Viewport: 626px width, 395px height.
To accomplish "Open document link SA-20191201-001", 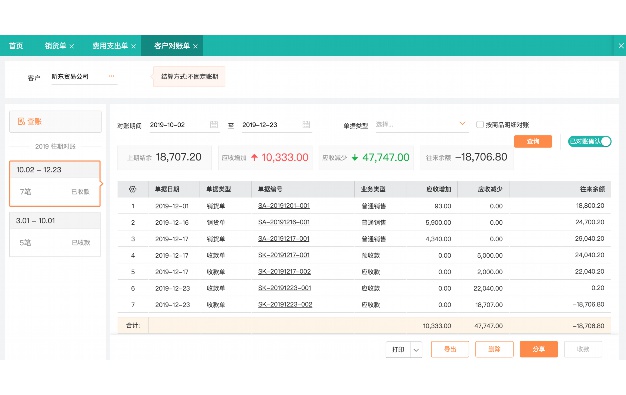I will 284,206.
